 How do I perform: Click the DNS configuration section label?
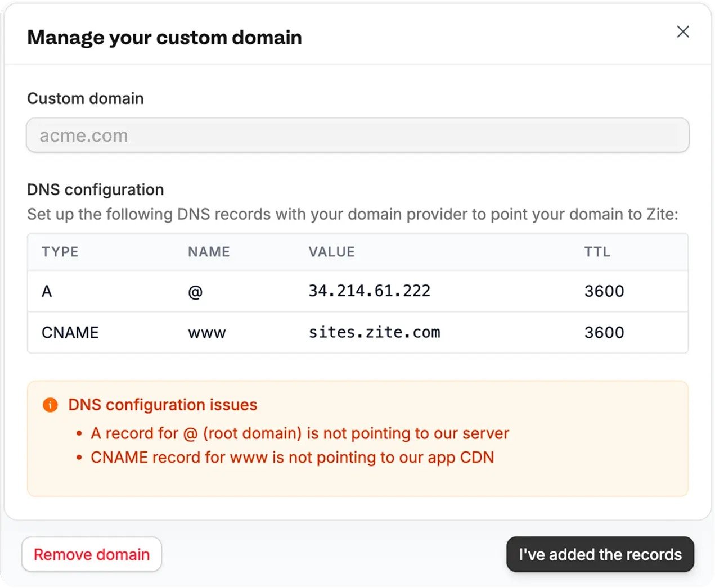[x=96, y=189]
